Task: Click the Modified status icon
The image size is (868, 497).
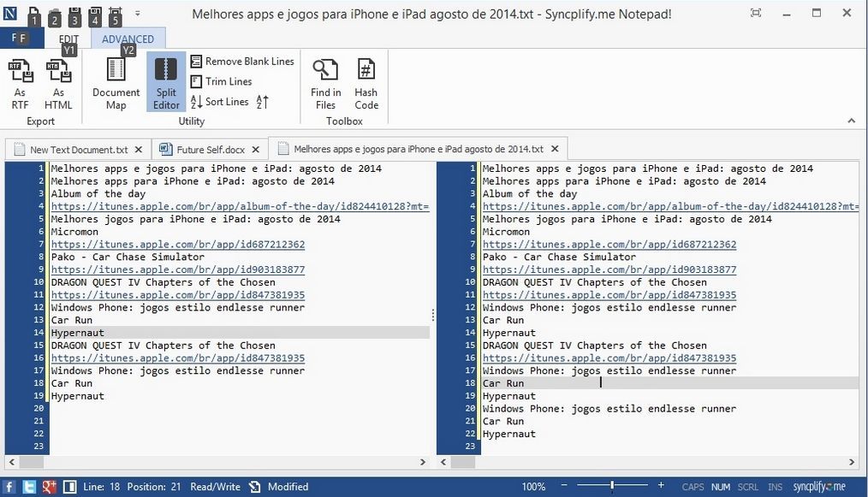Action: point(254,487)
